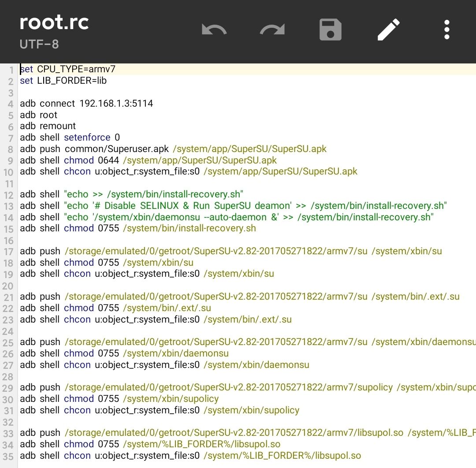The image size is (476, 468).
Task: Place cursor on 'set CPU_TYPE=armv7' line
Action: (68, 69)
